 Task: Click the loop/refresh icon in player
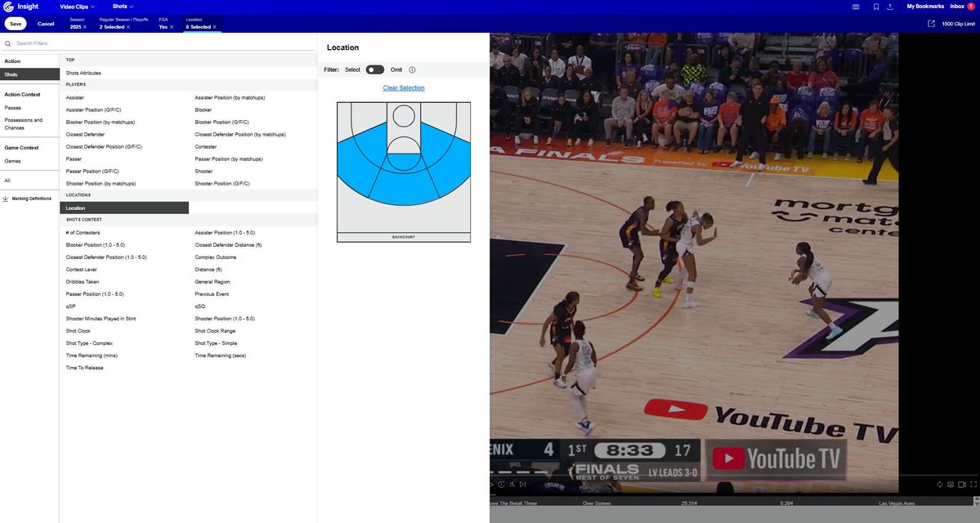(939, 485)
